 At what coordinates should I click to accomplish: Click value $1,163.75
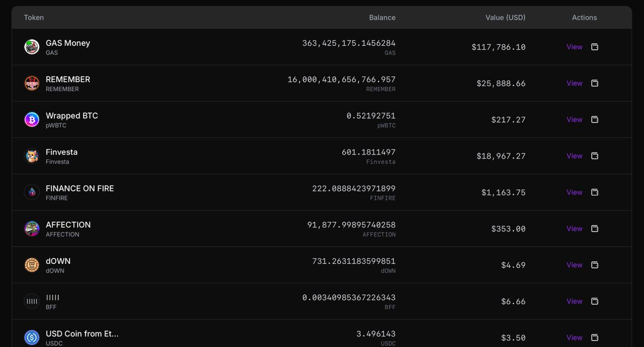(x=504, y=192)
